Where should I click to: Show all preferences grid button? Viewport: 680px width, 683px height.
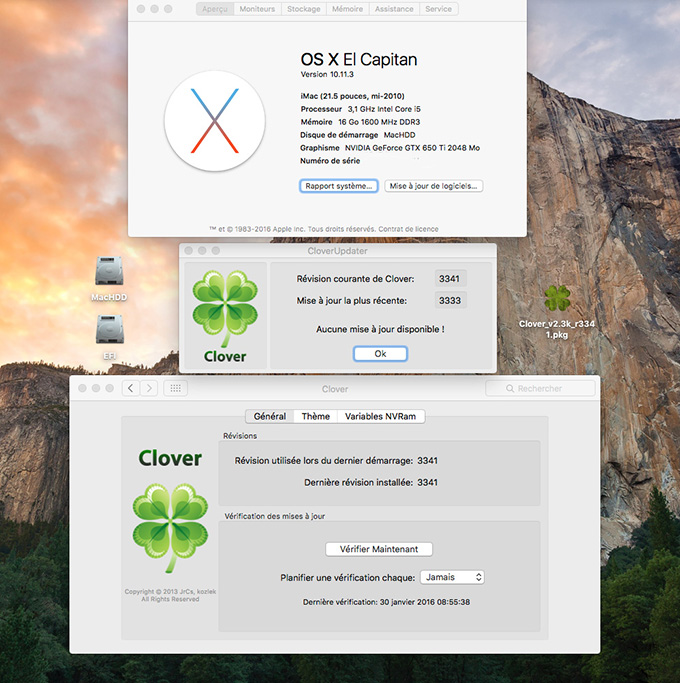[176, 388]
